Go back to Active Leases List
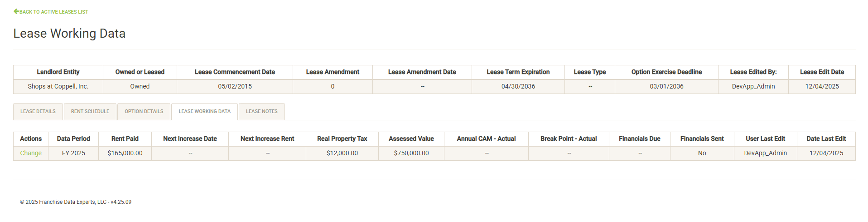The image size is (868, 222). (x=53, y=12)
